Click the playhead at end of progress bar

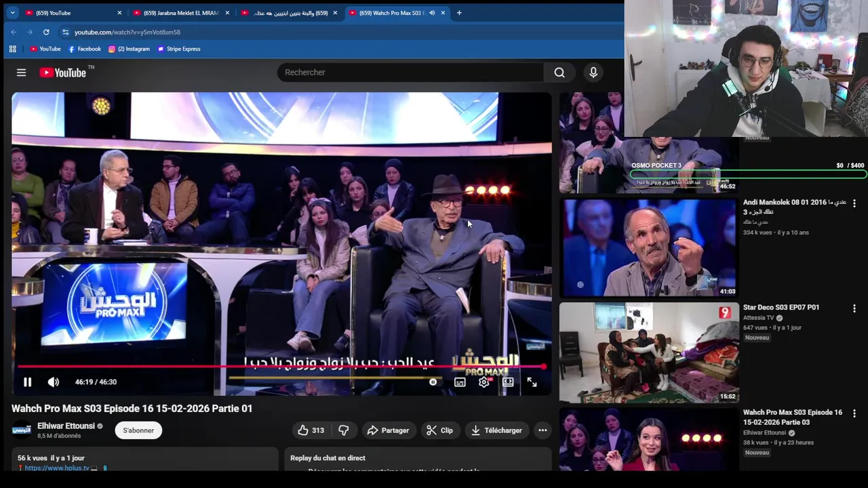point(543,367)
